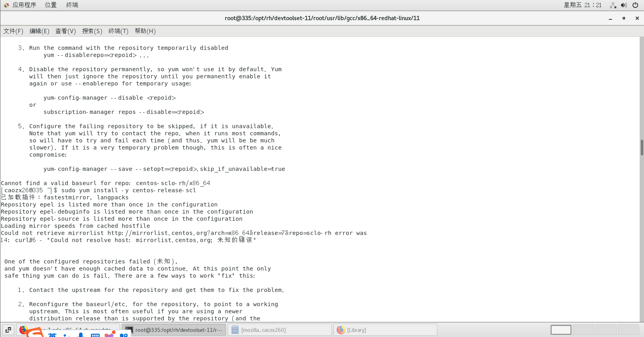The height and width of the screenshot is (337, 644).
Task: Switch to the root@335 terminal taskbar button
Action: pos(174,329)
